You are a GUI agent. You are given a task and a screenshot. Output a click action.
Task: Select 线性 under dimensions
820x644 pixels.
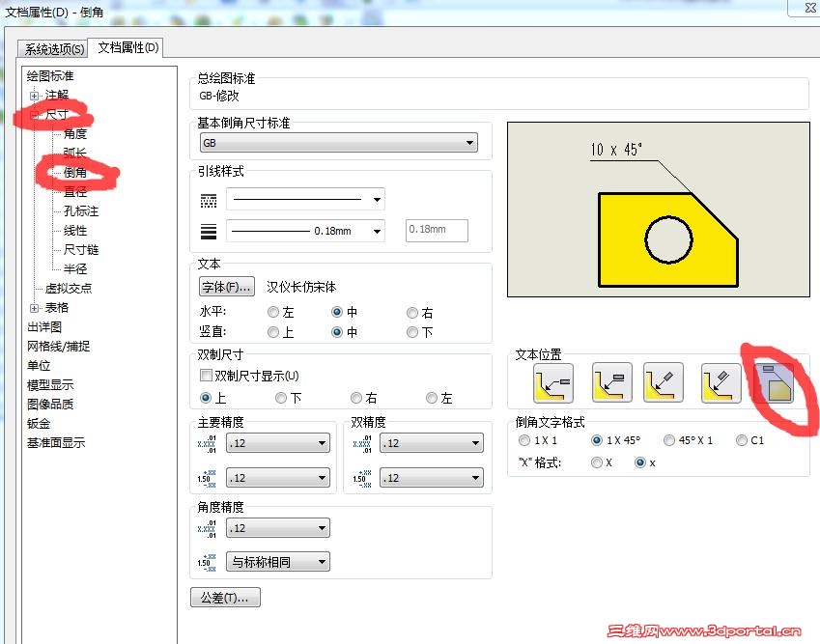pyautogui.click(x=75, y=231)
